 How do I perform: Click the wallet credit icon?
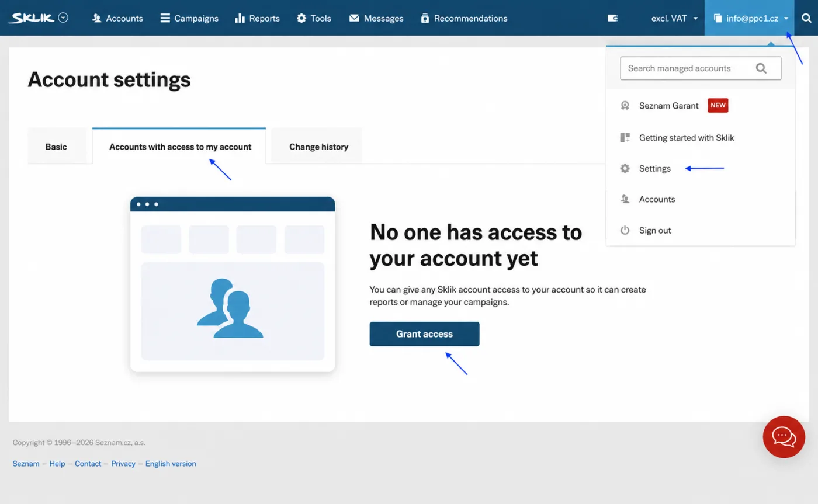tap(612, 18)
